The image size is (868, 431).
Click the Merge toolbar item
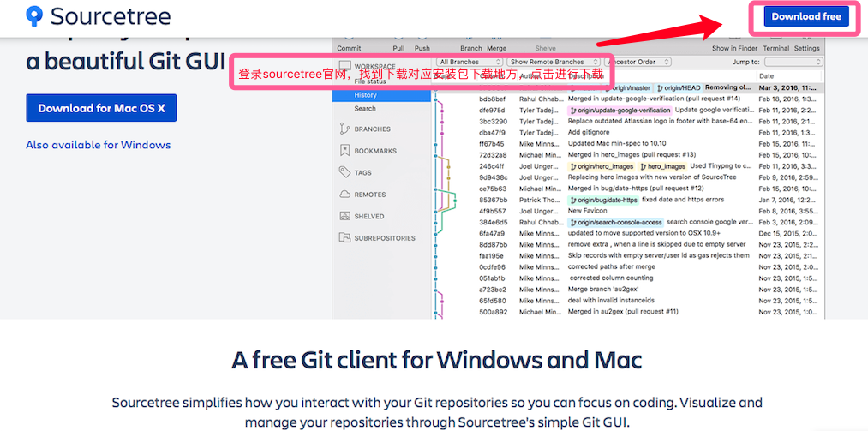click(497, 48)
